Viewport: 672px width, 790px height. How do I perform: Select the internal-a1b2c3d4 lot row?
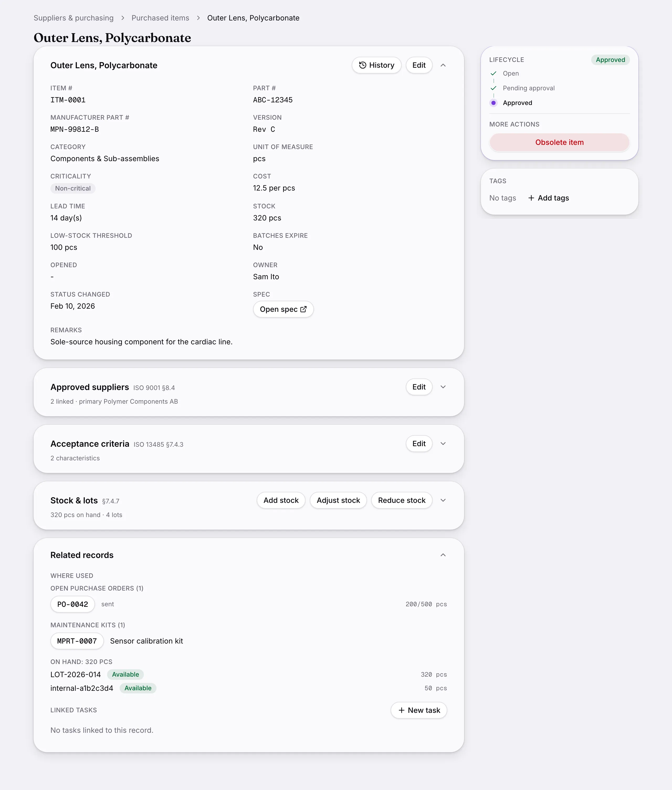pos(248,688)
